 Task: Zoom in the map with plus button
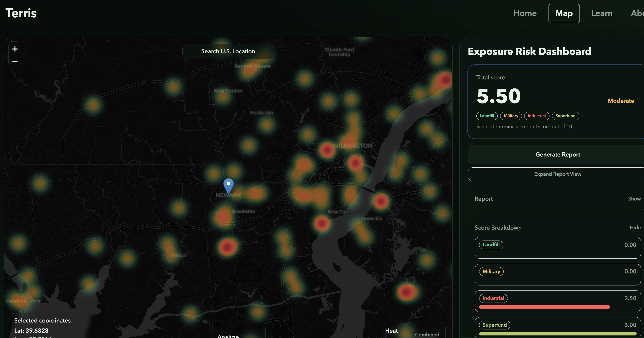point(15,49)
